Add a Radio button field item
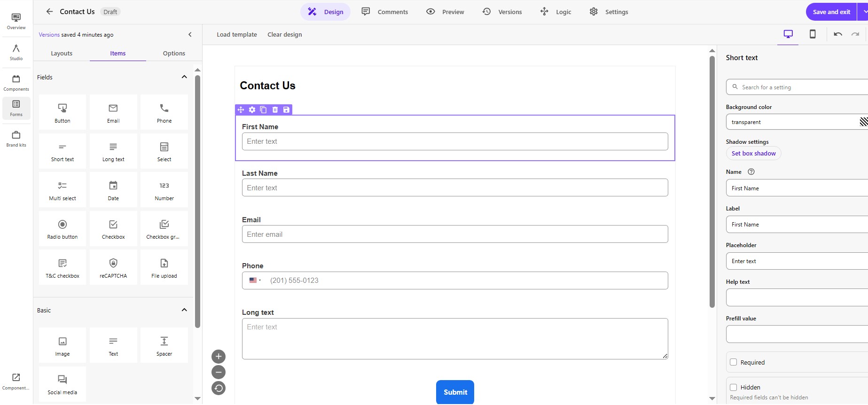This screenshot has width=868, height=405. pyautogui.click(x=63, y=229)
